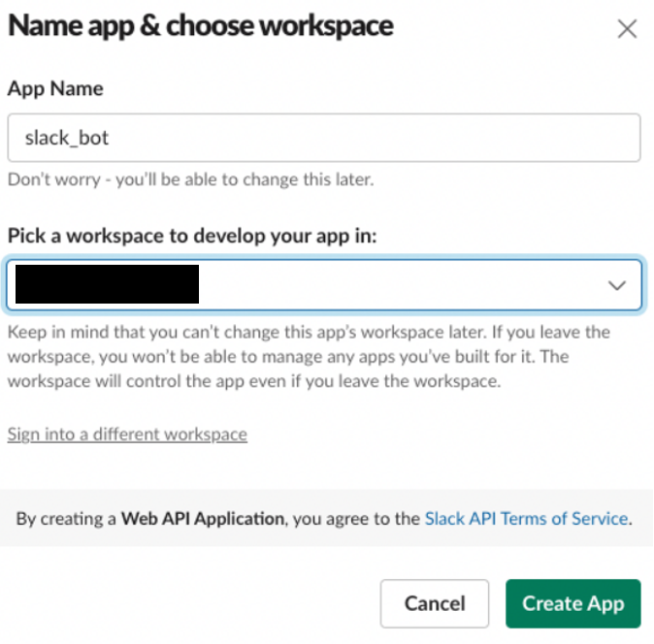Open the Slack API Terms of Service link
The height and width of the screenshot is (644, 654).
[526, 519]
